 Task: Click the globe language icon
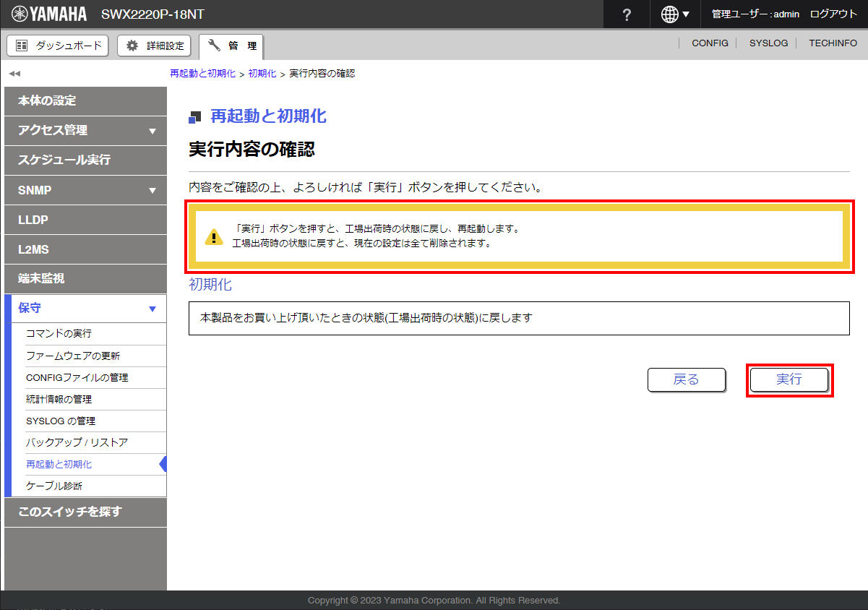point(670,14)
